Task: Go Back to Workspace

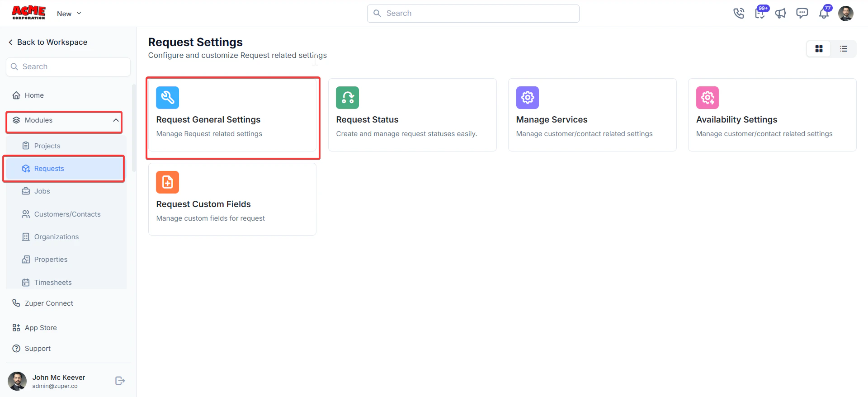Action: [x=48, y=42]
